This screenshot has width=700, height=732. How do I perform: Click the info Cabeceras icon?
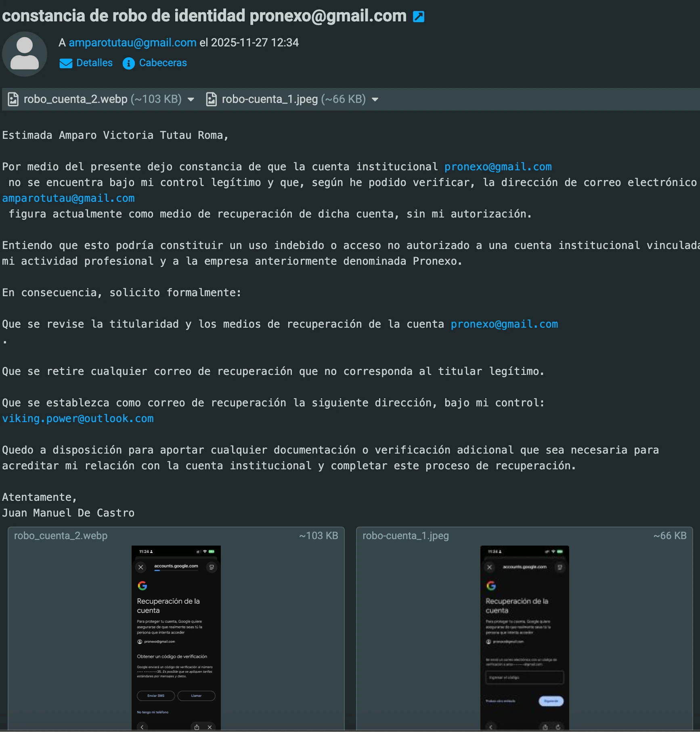click(x=128, y=63)
